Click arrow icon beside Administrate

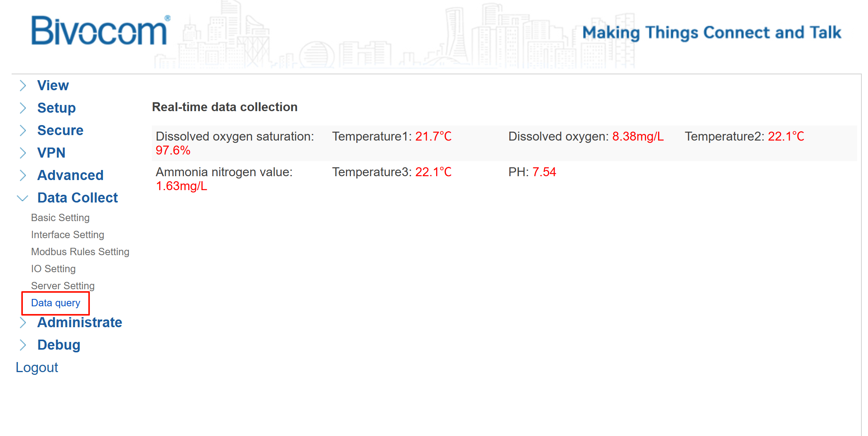pyautogui.click(x=23, y=323)
